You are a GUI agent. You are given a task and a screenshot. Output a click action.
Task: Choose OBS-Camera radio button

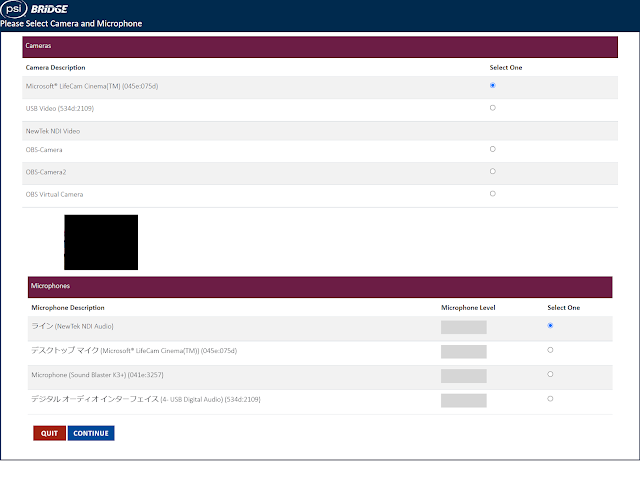click(x=493, y=149)
